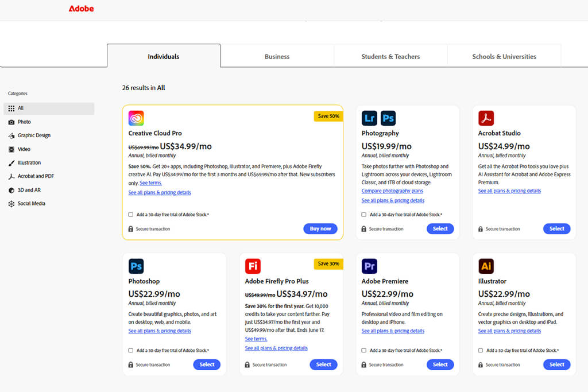This screenshot has width=588, height=392.
Task: Select the All category filter
Action: coord(49,108)
